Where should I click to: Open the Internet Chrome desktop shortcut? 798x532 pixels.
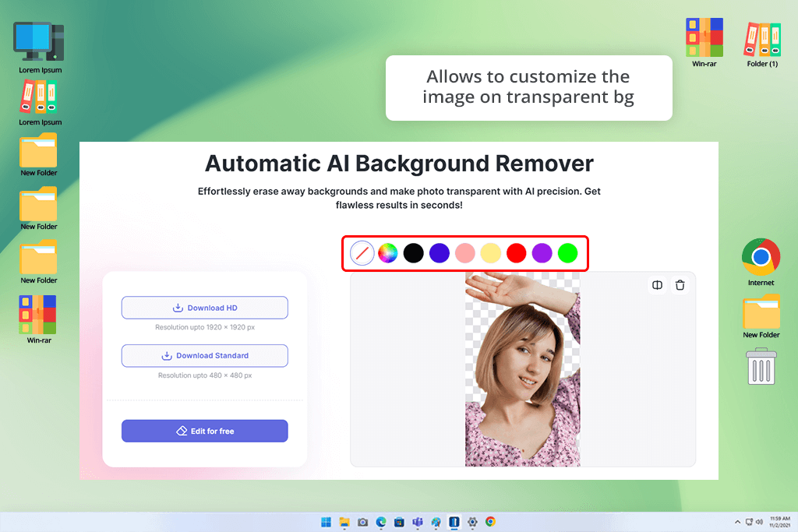(761, 262)
